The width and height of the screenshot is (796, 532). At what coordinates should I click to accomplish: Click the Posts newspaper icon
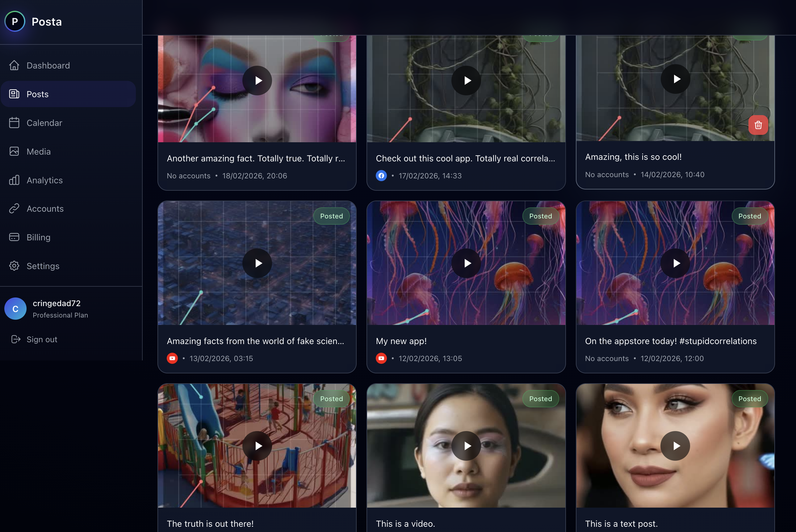14,94
